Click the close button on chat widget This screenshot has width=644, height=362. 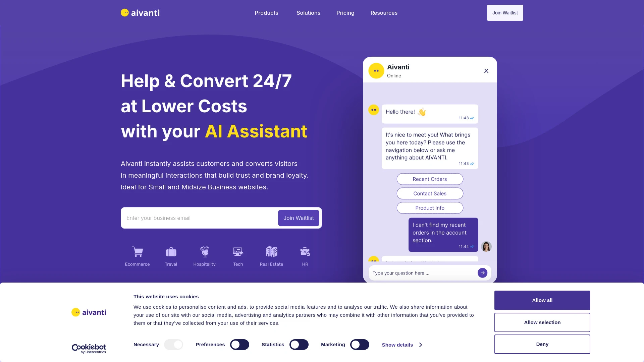486,71
